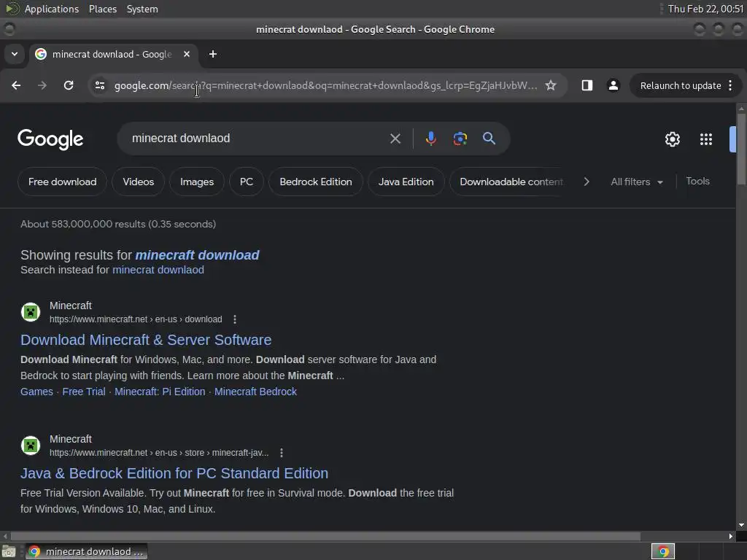747x560 pixels.
Task: Open the Chrome three-dot menu
Action: point(730,85)
